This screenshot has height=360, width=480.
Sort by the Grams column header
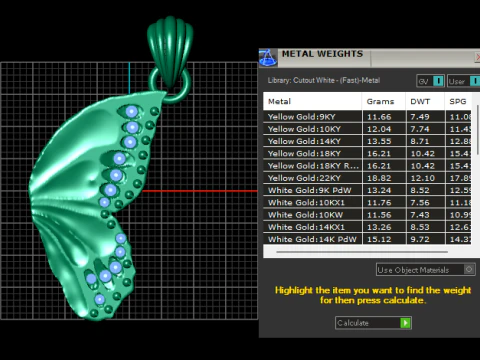[384, 101]
